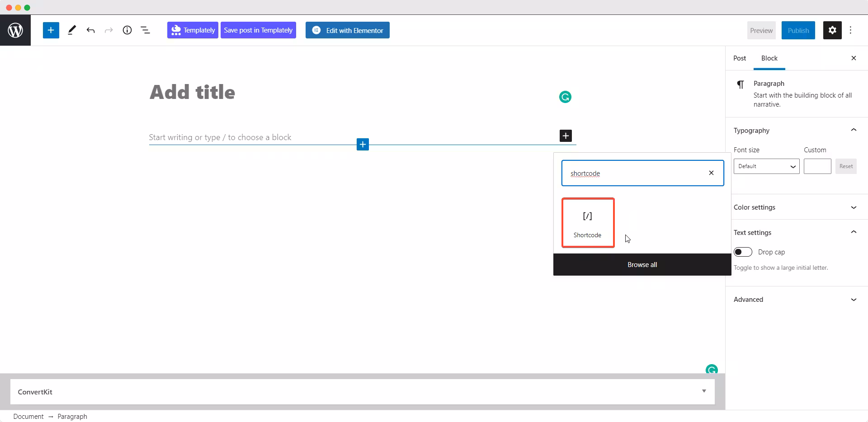The image size is (868, 422).
Task: Toggle the Drop cap switch
Action: point(743,252)
